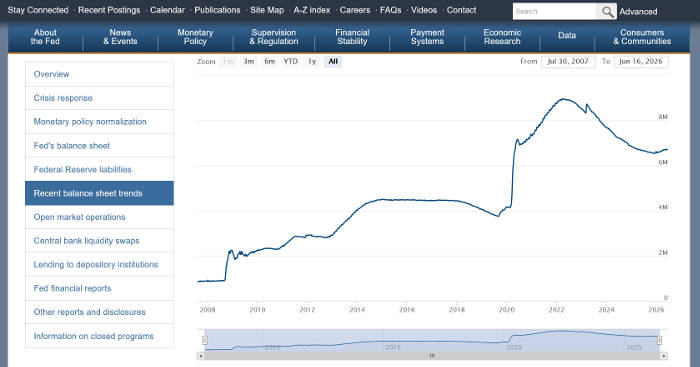Click left handle of chart navigator

tap(204, 340)
